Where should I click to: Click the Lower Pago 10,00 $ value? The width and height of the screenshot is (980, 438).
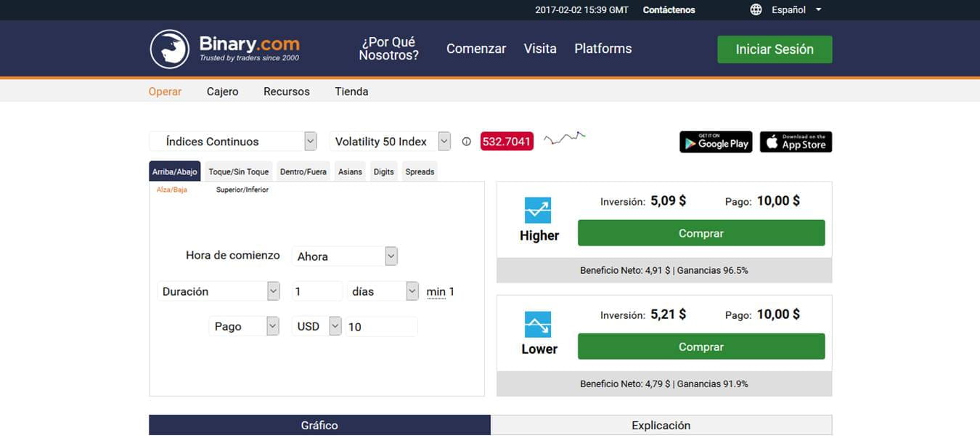pos(778,314)
